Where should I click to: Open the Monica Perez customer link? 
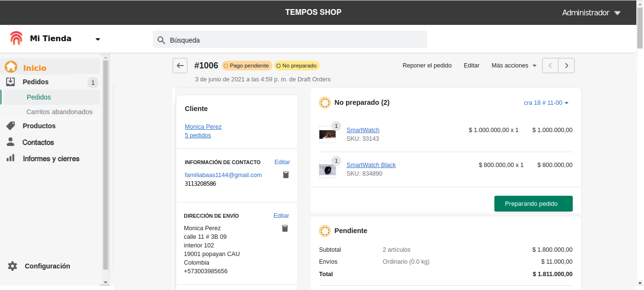point(203,127)
